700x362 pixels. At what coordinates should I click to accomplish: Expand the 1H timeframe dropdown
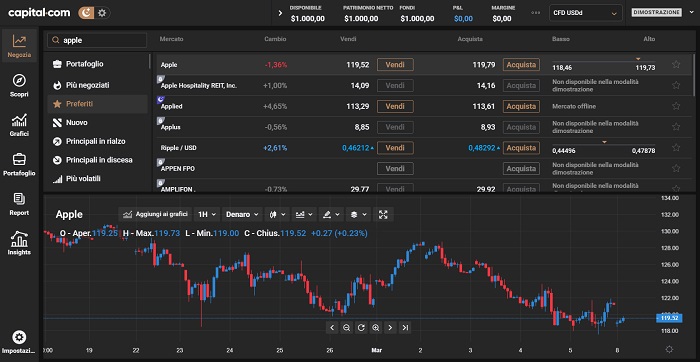point(207,214)
